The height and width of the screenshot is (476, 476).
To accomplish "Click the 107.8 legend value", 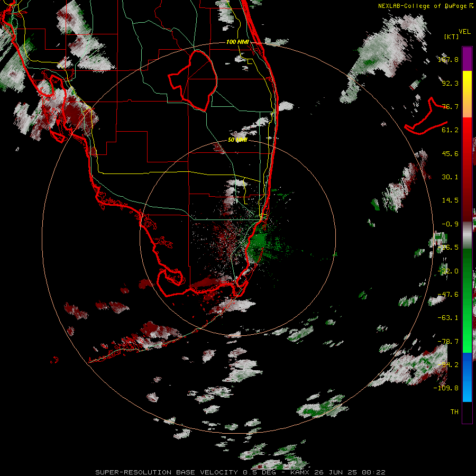I will click(448, 59).
